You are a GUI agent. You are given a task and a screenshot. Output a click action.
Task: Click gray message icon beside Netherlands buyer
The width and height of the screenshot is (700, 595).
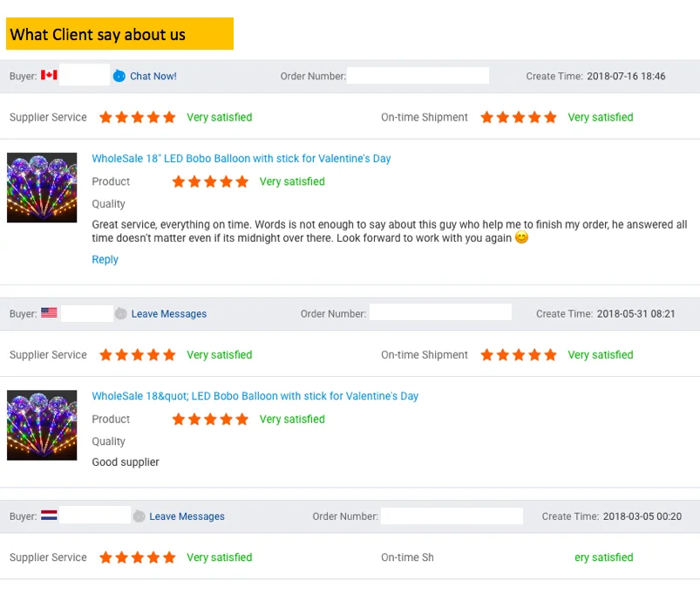(x=139, y=516)
